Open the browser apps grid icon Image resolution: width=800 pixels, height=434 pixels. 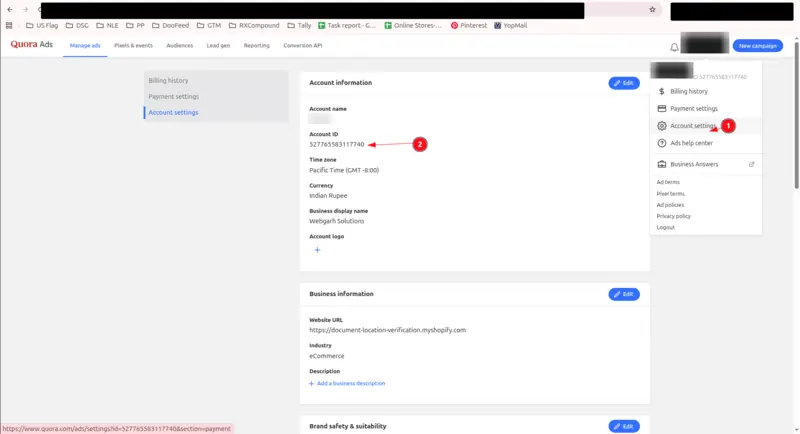coord(9,25)
